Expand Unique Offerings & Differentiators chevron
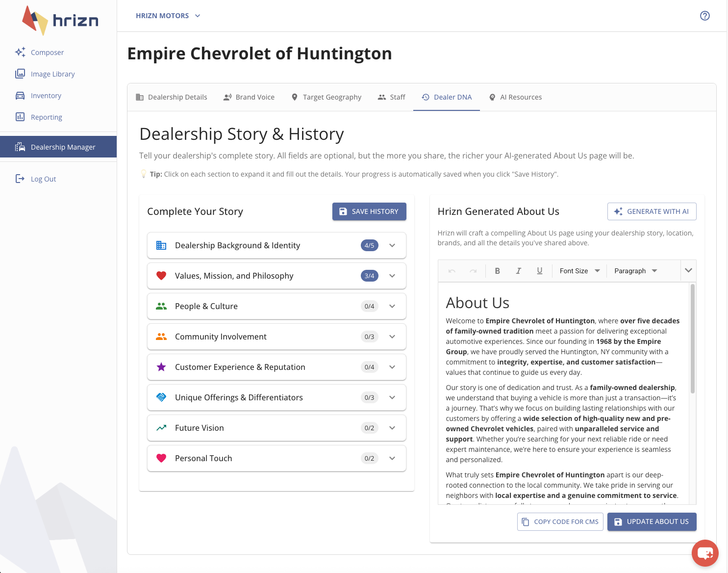The image size is (728, 573). 392,397
